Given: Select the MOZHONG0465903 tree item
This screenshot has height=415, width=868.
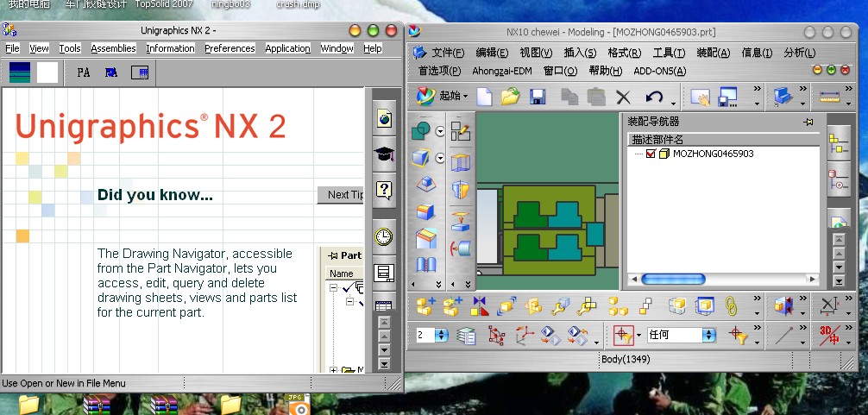Looking at the screenshot, I should (x=713, y=154).
